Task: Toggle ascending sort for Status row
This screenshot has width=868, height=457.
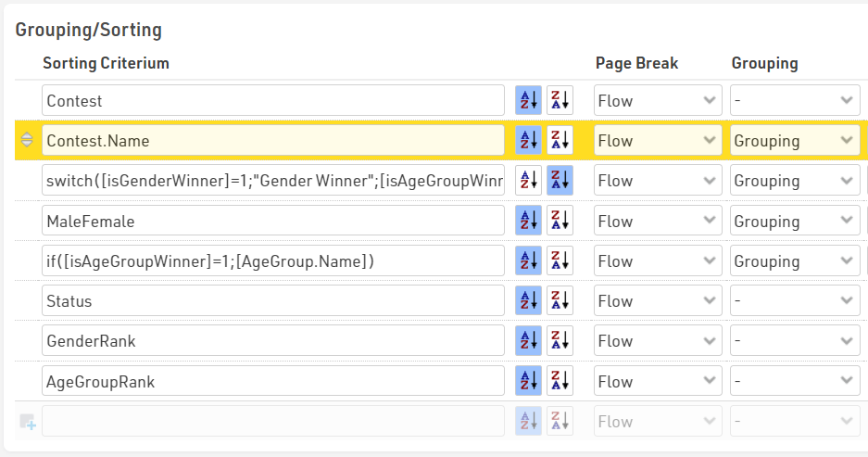Action: (528, 301)
